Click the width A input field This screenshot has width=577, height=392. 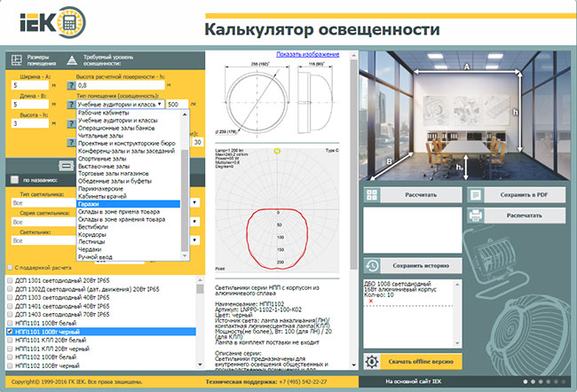click(30, 85)
